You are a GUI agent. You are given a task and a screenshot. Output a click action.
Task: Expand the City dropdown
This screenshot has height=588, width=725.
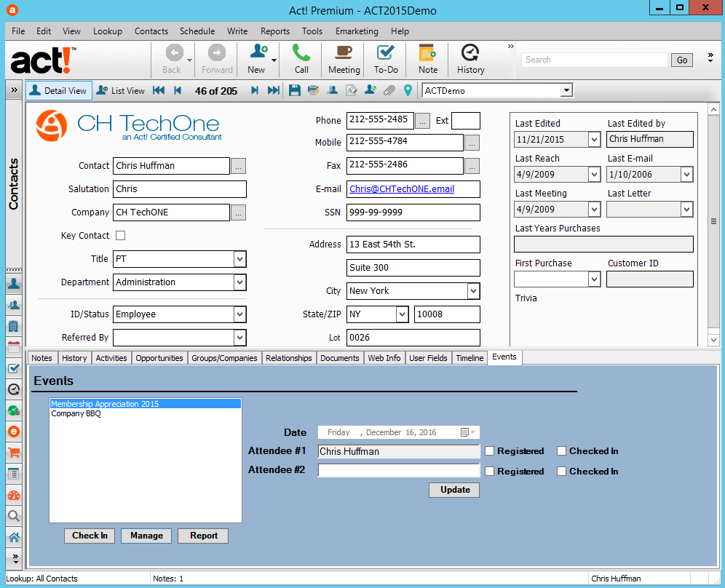click(473, 291)
